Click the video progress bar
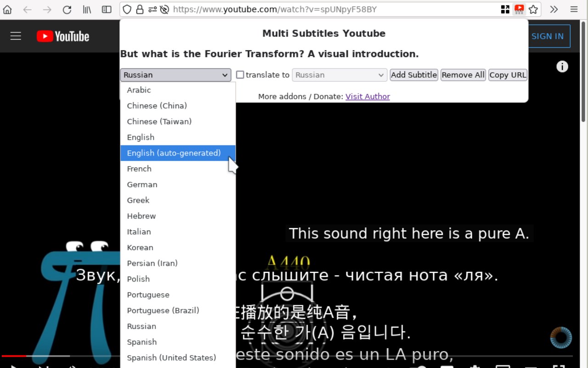This screenshot has height=368, width=588. 287,356
